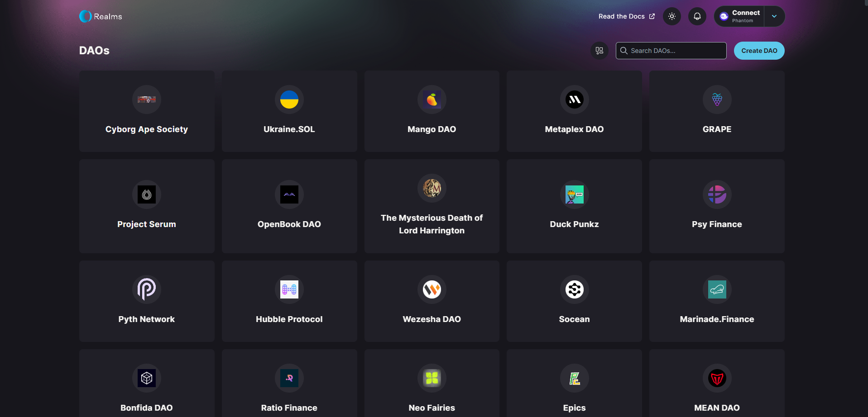The height and width of the screenshot is (417, 868).
Task: Open the Metaplex DAO logo
Action: (x=575, y=100)
